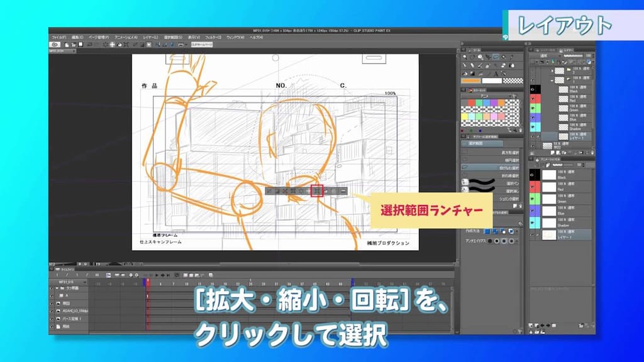Image resolution: width=644 pixels, height=362 pixels.
Task: Click the timeline Loop playback icon
Action: 177,275
